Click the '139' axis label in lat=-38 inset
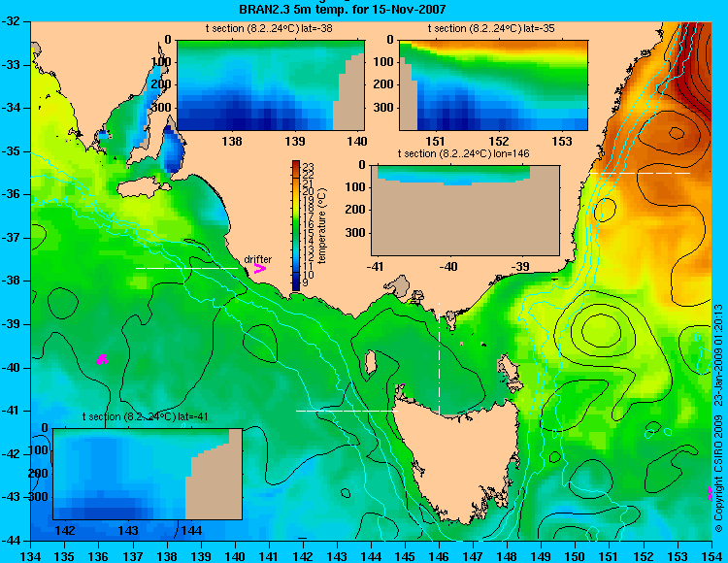The width and height of the screenshot is (728, 563). [x=295, y=141]
